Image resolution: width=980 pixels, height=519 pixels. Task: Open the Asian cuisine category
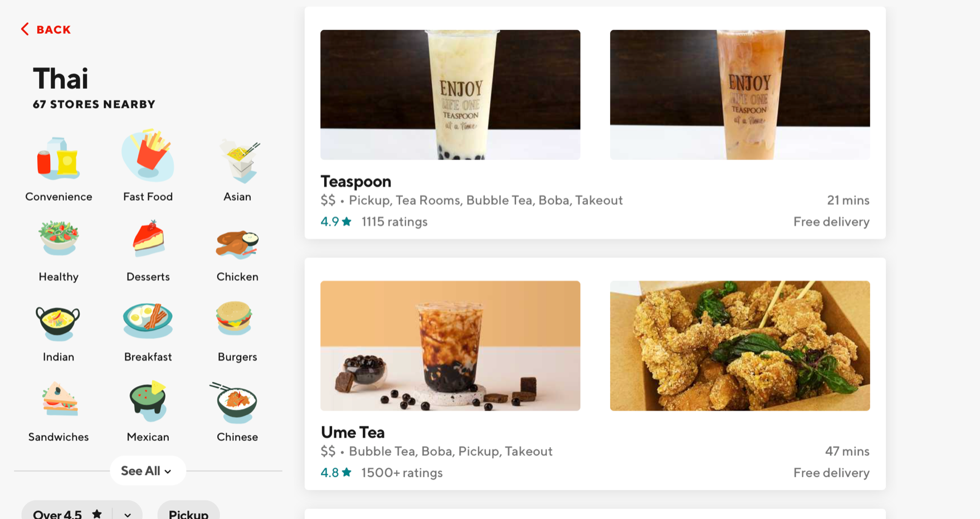pos(237,161)
